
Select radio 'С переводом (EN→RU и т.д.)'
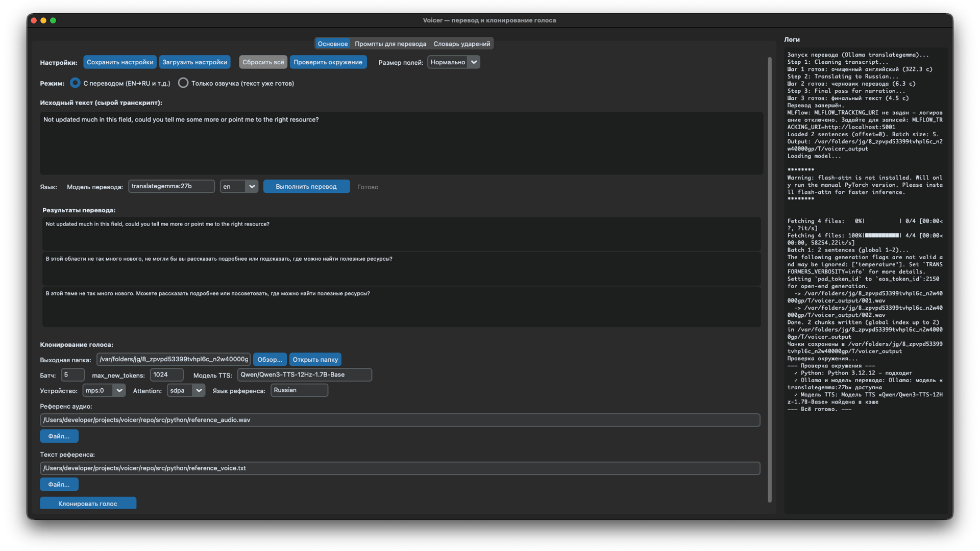point(75,83)
